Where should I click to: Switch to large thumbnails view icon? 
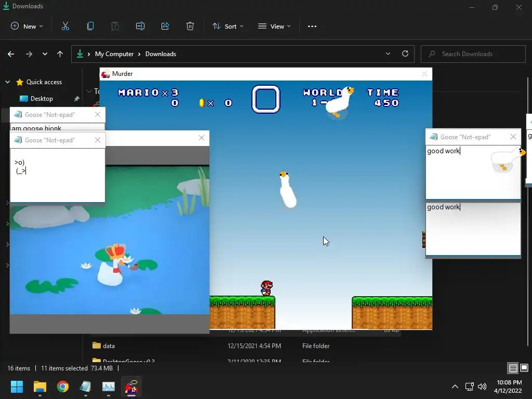[x=524, y=368]
